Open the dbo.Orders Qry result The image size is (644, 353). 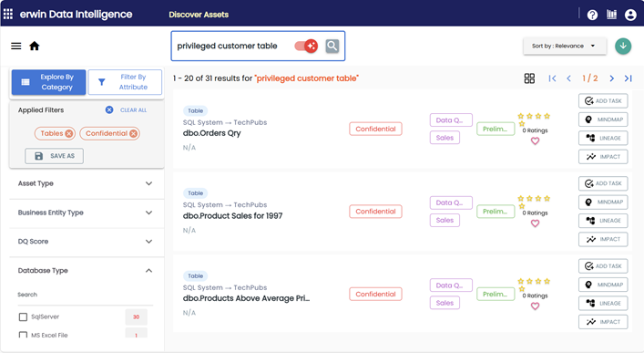[212, 133]
